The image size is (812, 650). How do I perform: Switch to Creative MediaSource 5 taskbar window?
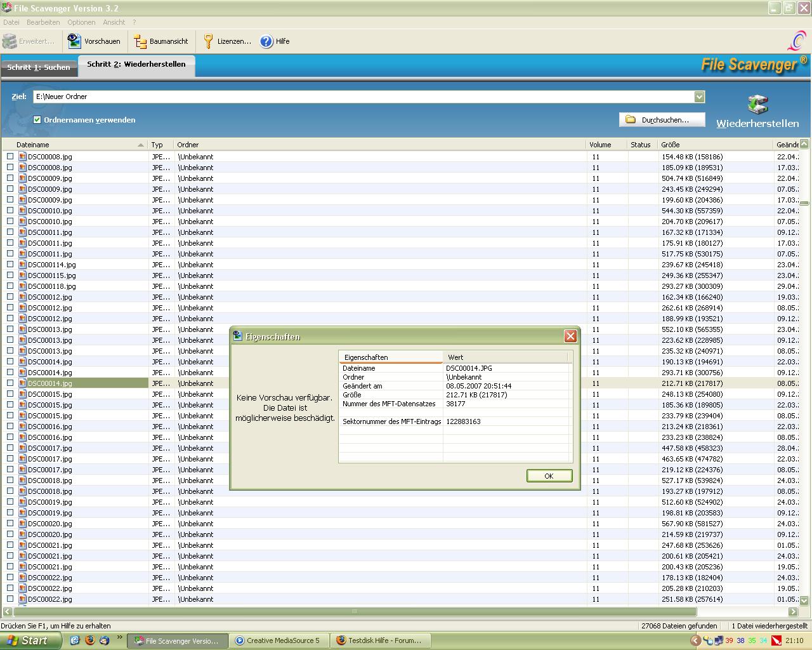pos(278,640)
